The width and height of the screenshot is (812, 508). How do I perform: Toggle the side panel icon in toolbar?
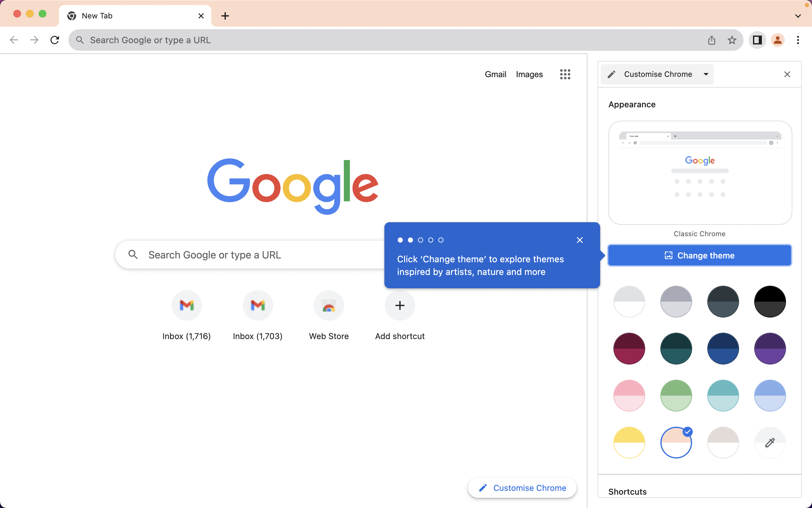pyautogui.click(x=757, y=40)
